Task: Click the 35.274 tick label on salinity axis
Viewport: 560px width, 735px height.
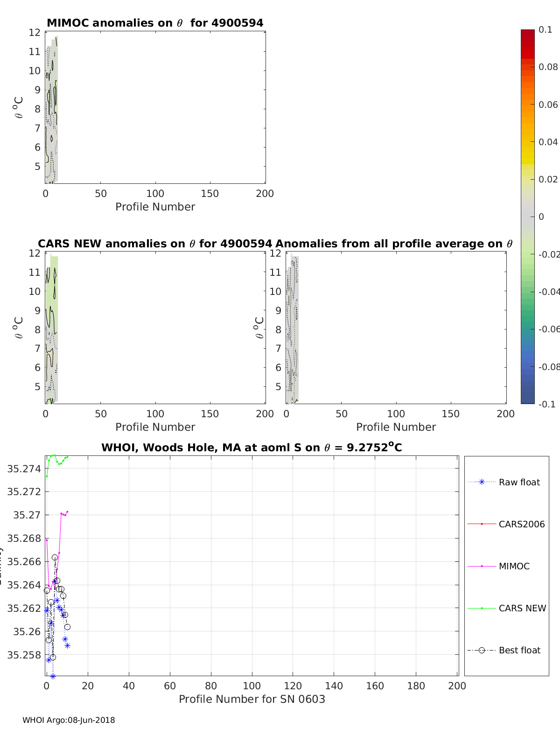Action: click(x=24, y=469)
